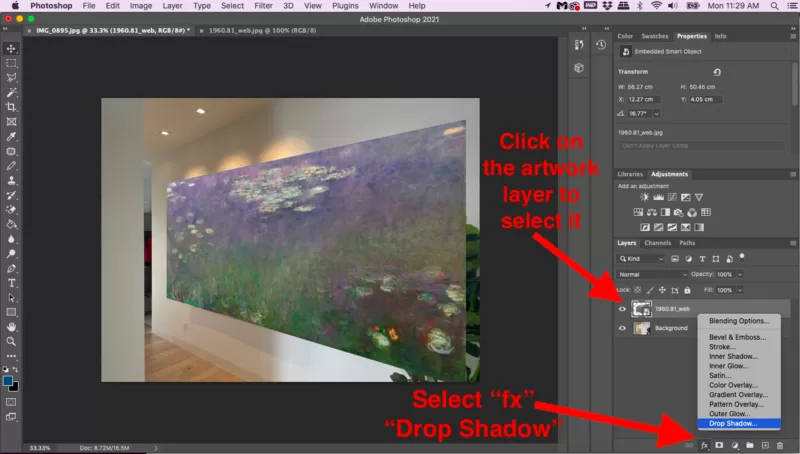The height and width of the screenshot is (454, 800).
Task: Select the Brush tool
Action: click(11, 166)
